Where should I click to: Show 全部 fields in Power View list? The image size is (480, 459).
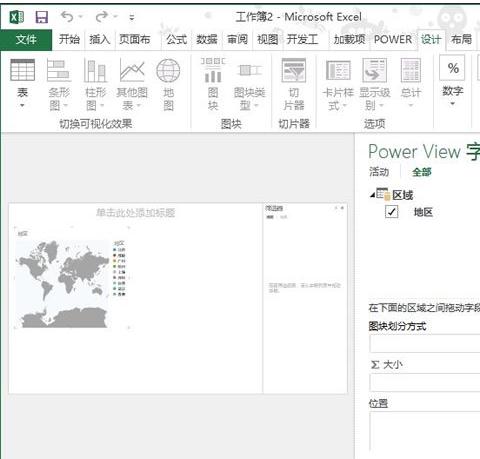pyautogui.click(x=422, y=172)
